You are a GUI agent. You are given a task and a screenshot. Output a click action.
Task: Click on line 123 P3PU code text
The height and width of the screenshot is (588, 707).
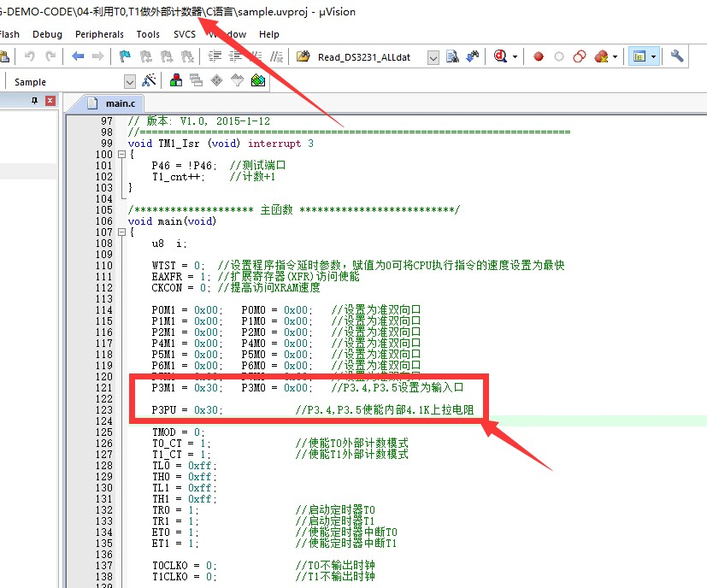(x=188, y=410)
